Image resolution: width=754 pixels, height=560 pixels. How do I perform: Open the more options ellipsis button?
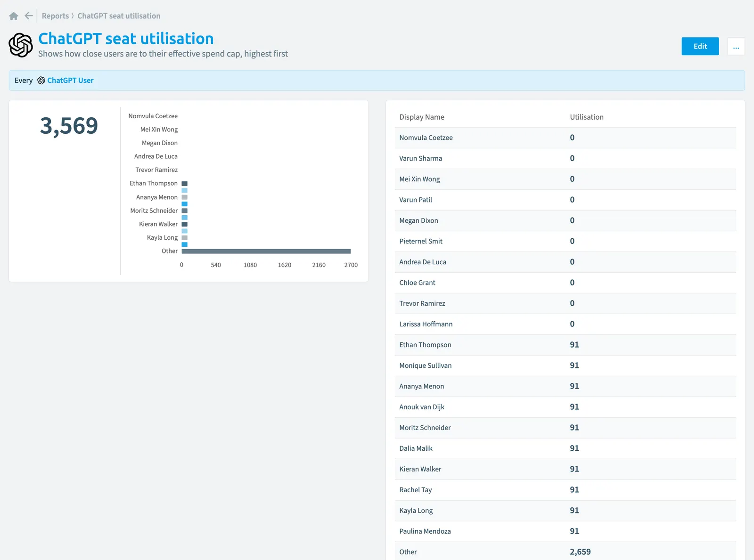tap(736, 46)
